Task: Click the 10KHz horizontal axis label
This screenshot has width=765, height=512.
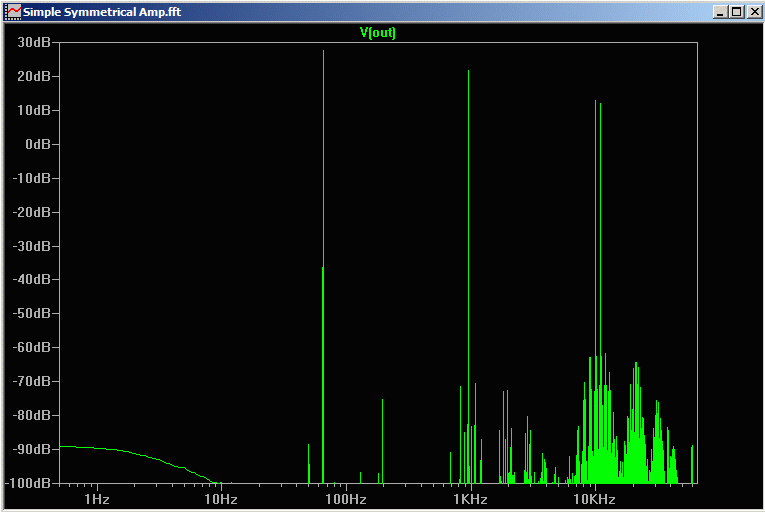Action: pos(594,499)
